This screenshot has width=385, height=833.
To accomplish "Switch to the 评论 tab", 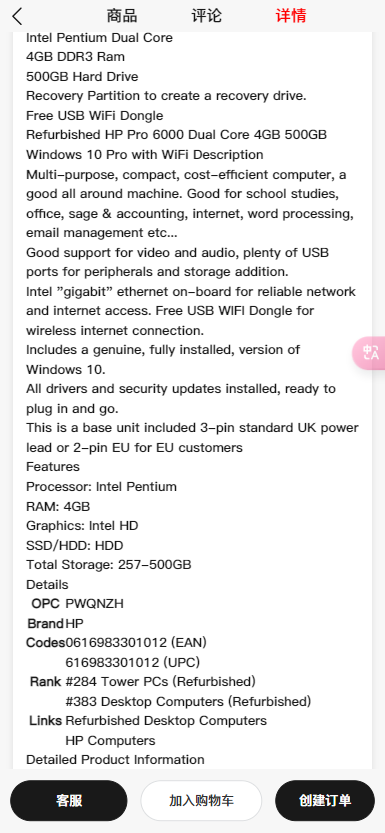I will pos(206,16).
